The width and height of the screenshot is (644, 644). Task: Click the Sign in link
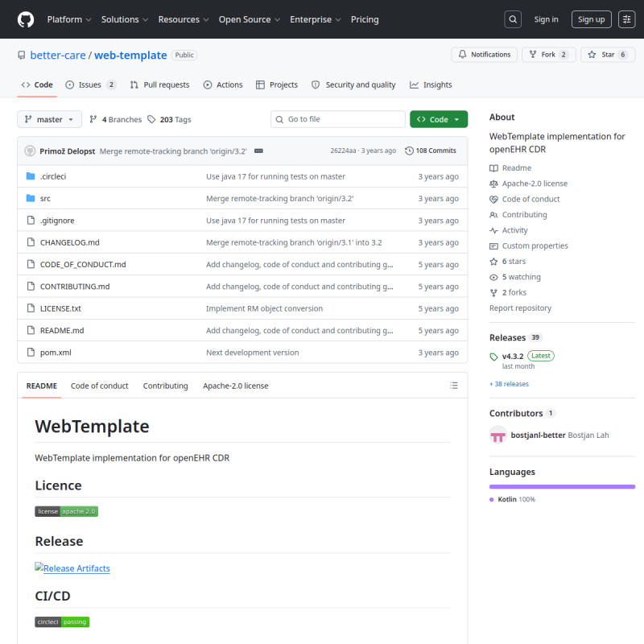click(x=546, y=19)
